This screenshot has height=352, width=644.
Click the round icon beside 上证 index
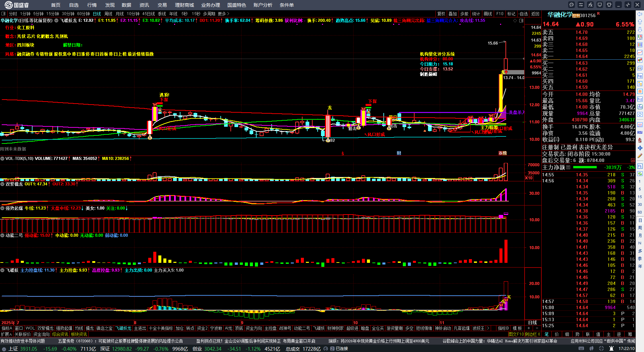click(4, 349)
